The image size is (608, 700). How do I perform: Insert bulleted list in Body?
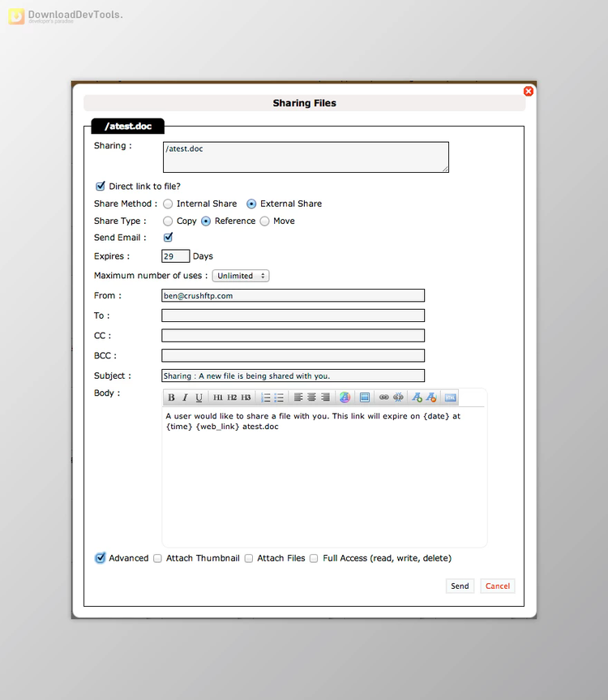[279, 397]
